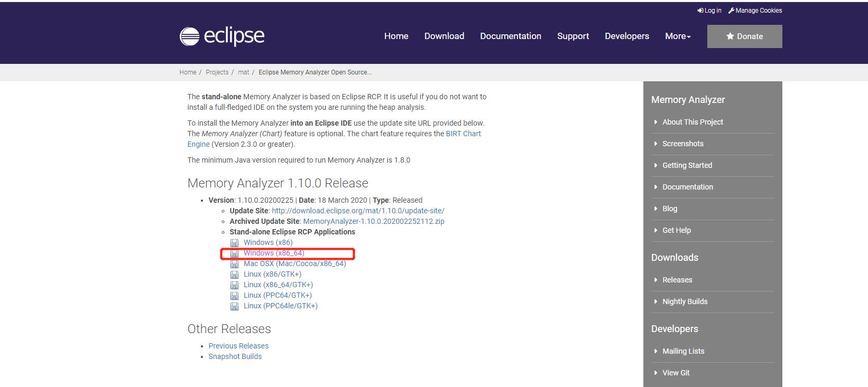
Task: Click the caret beside Nightly Builds
Action: [x=656, y=301]
